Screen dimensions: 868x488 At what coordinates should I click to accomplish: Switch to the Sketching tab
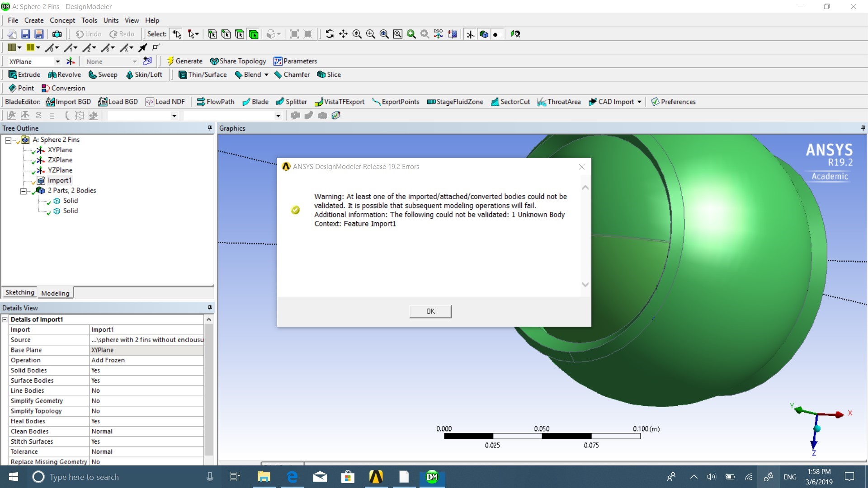20,293
